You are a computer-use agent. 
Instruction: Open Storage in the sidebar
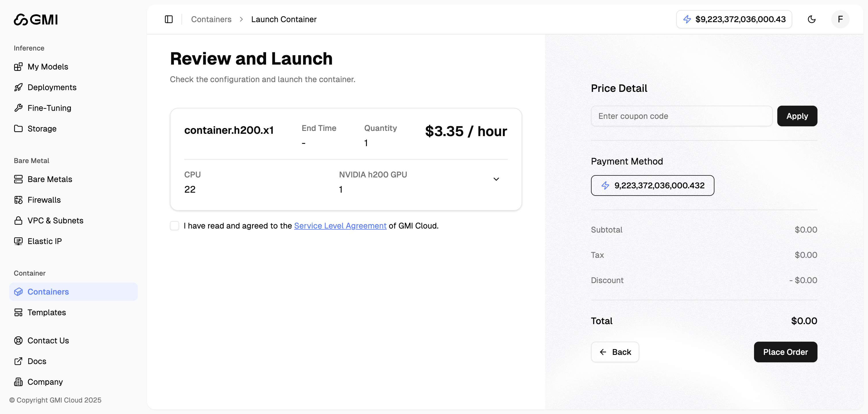pos(42,129)
